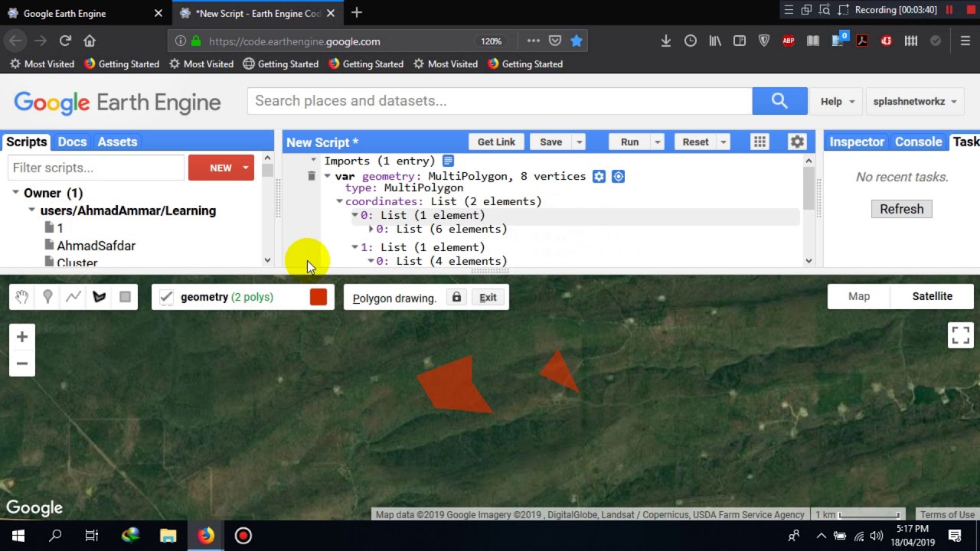
Task: Open the Firefox page actions menu
Action: coord(533,41)
